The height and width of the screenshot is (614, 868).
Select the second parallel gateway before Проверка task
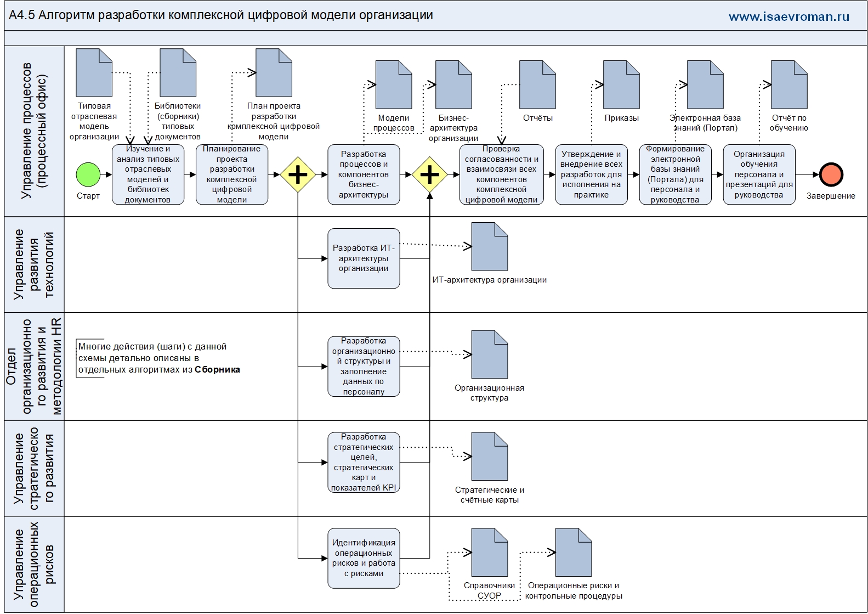point(429,174)
